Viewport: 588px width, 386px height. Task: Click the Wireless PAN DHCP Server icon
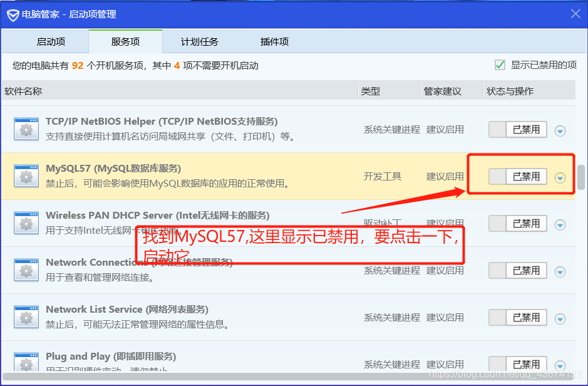[26, 223]
